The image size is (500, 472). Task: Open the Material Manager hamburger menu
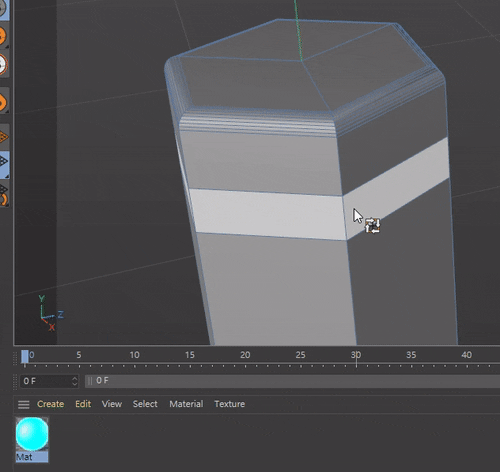point(23,404)
